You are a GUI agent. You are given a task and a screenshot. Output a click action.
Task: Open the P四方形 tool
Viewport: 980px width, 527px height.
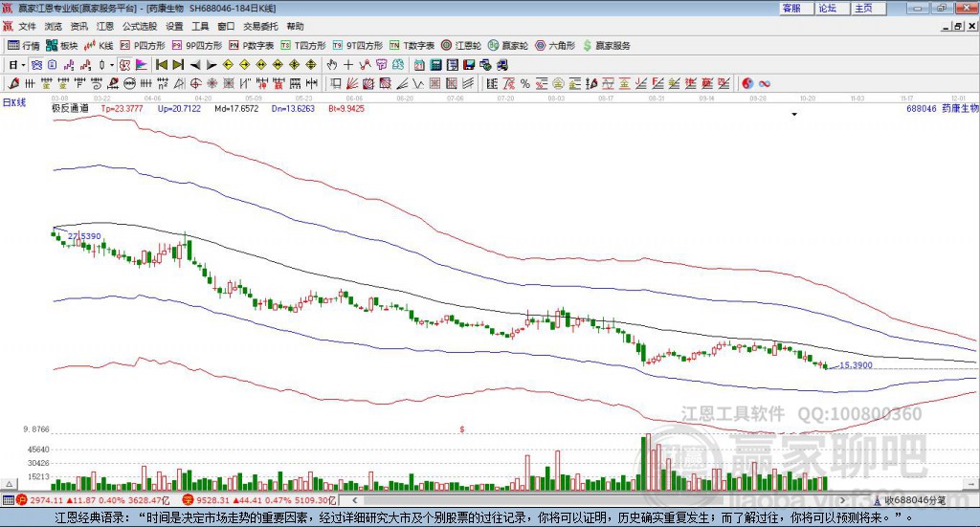pyautogui.click(x=143, y=46)
